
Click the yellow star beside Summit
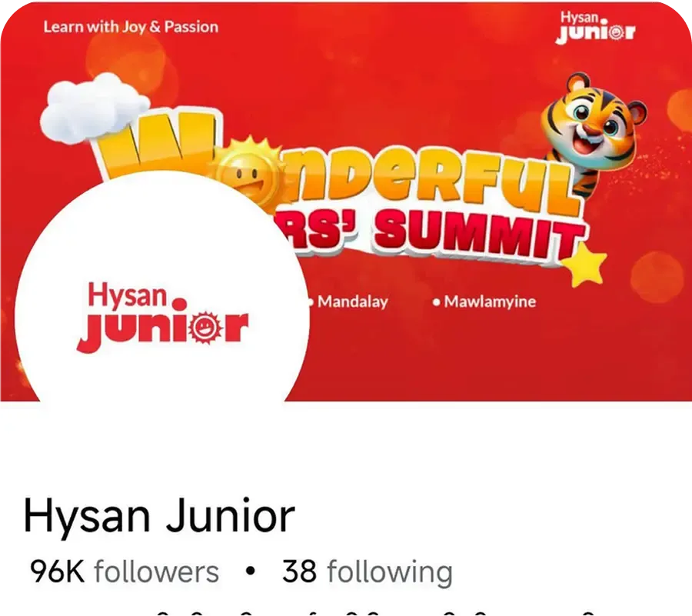click(584, 265)
